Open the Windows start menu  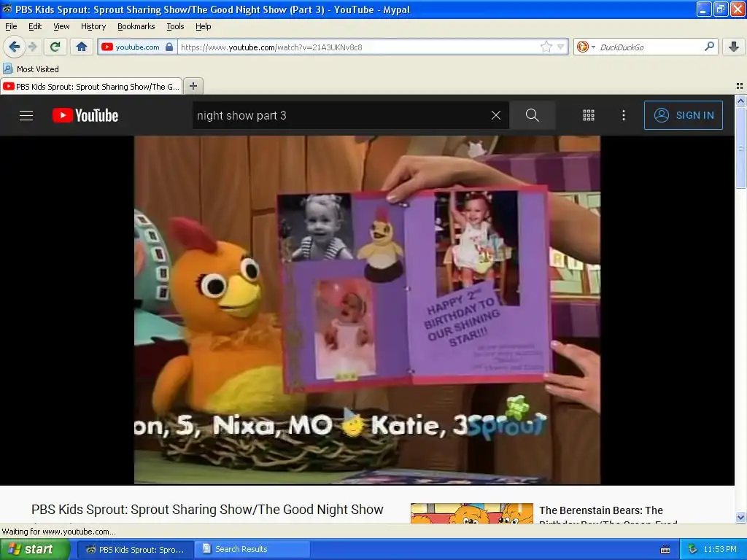[35, 549]
